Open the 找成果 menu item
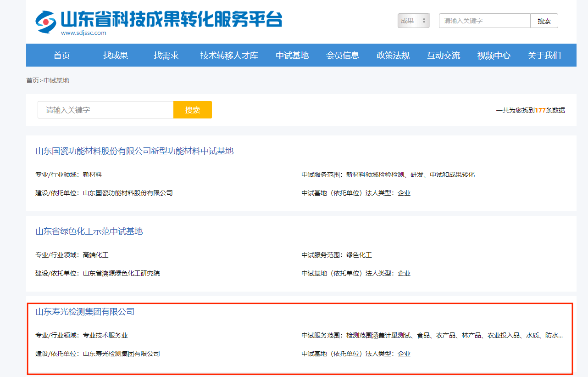 click(x=116, y=56)
